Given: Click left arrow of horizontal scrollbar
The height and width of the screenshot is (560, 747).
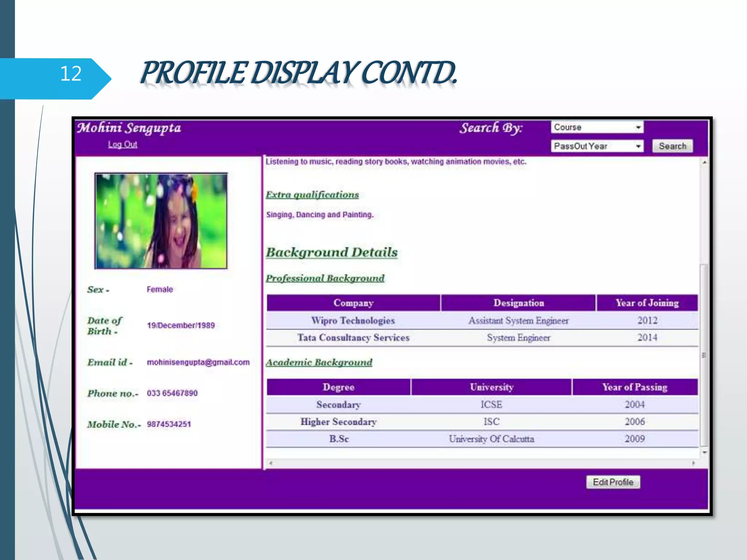Looking at the screenshot, I should click(271, 463).
